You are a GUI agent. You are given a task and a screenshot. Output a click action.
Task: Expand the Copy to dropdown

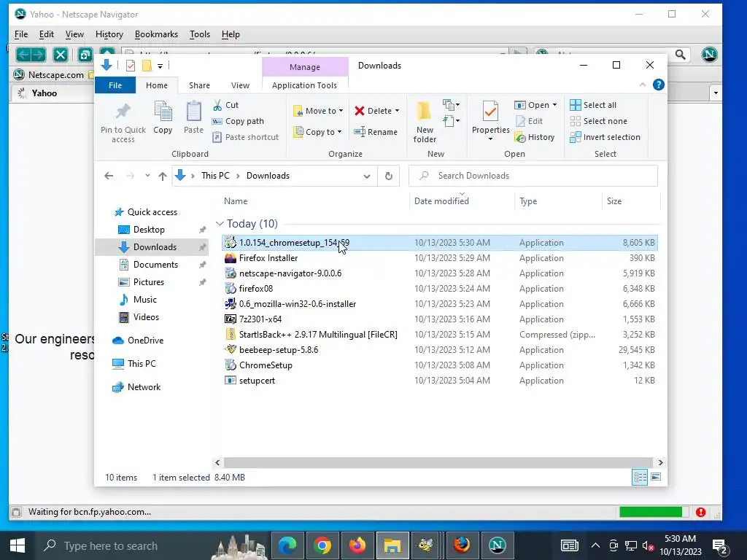(x=340, y=132)
